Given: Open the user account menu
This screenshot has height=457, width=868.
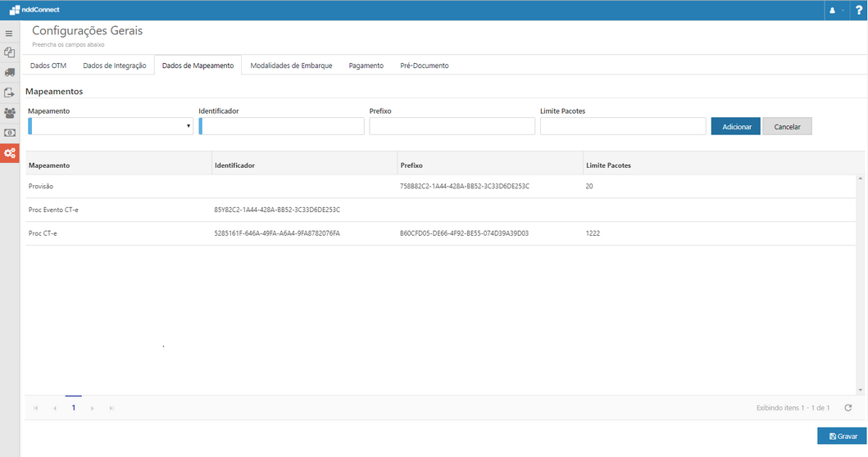Looking at the screenshot, I should (836, 11).
